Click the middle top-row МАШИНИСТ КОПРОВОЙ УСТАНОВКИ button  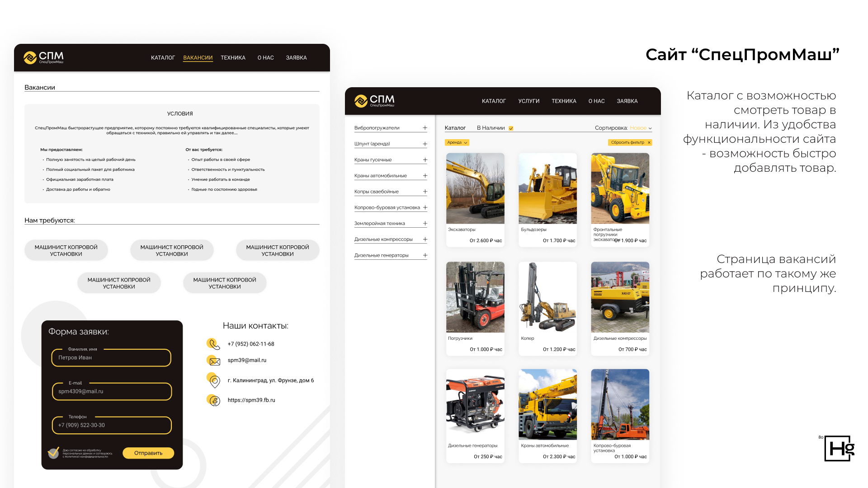click(172, 250)
